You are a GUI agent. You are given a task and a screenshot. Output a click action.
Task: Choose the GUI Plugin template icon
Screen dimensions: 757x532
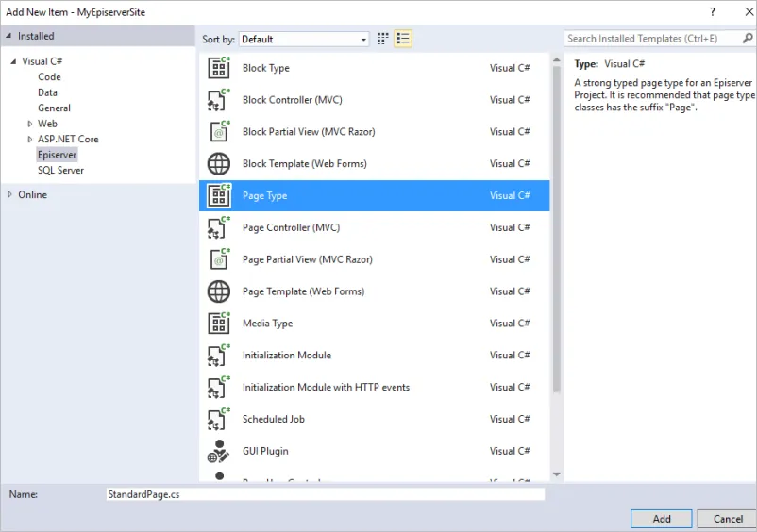218,452
